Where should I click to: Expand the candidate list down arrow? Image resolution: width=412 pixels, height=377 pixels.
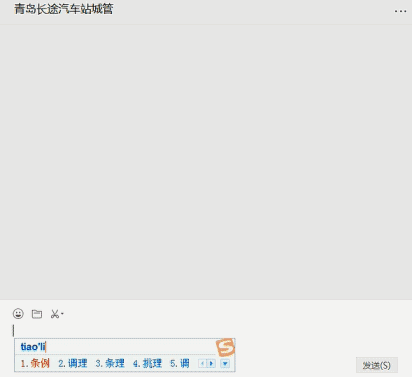(225, 363)
